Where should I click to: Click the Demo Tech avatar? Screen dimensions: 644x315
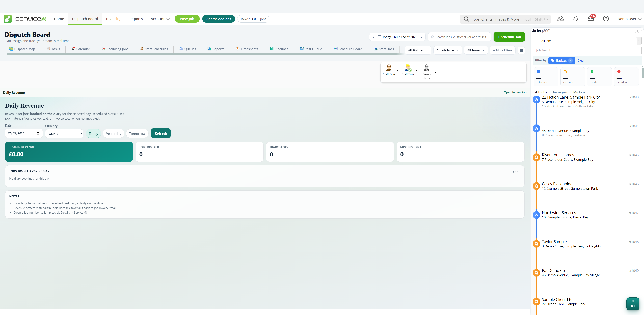426,68
